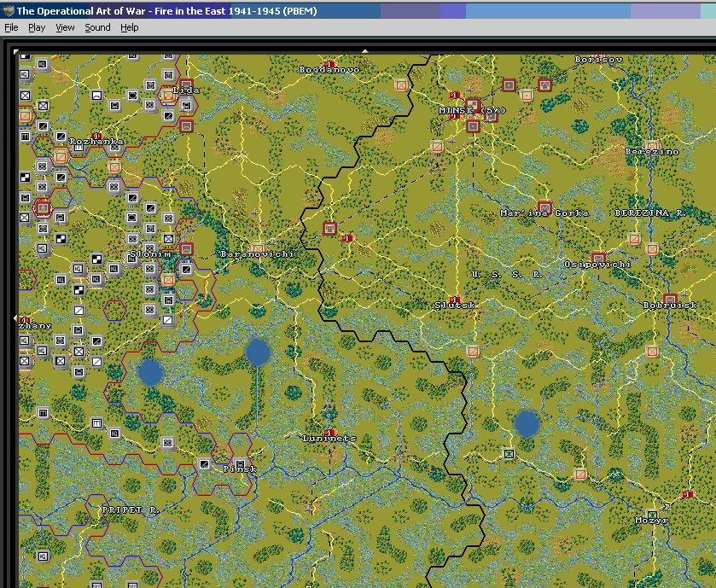Select the dark red unit east of Slonim
This screenshot has width=716, height=588.
pyautogui.click(x=186, y=249)
